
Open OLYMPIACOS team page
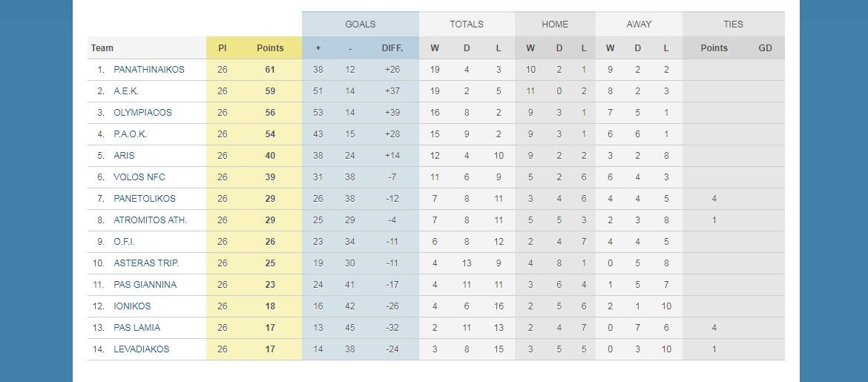pyautogui.click(x=142, y=113)
